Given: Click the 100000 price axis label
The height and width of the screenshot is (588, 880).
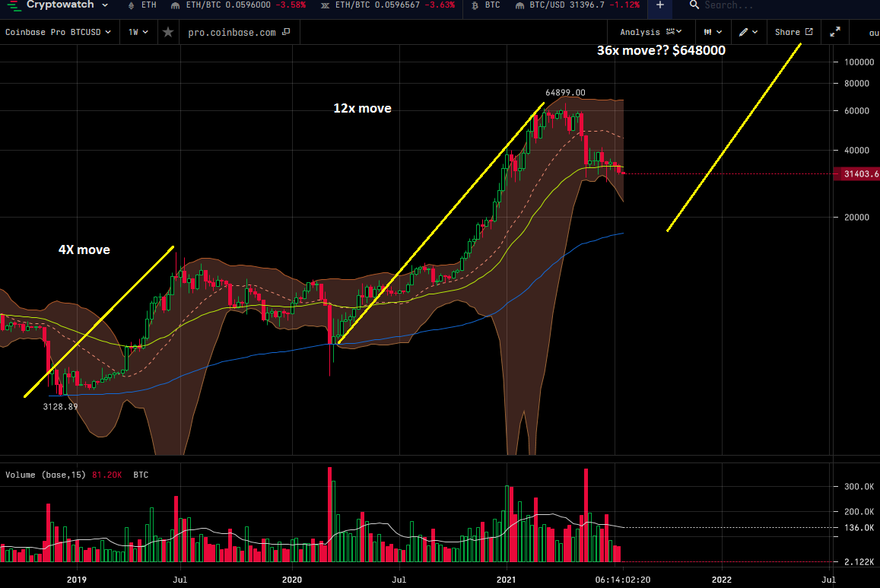Looking at the screenshot, I should pos(859,62).
